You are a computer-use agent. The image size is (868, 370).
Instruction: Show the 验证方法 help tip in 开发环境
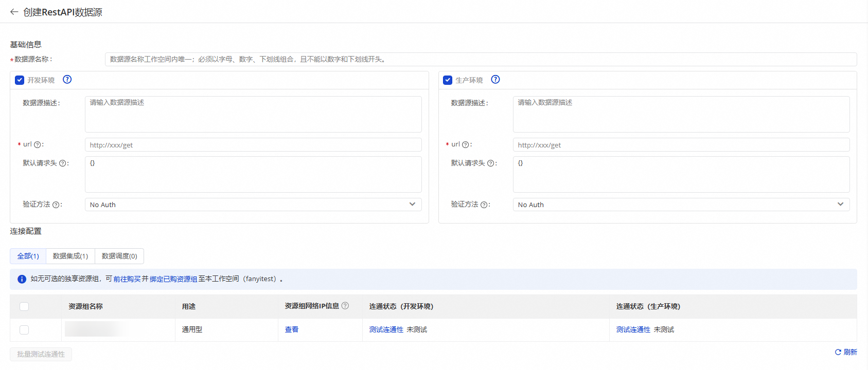point(56,205)
